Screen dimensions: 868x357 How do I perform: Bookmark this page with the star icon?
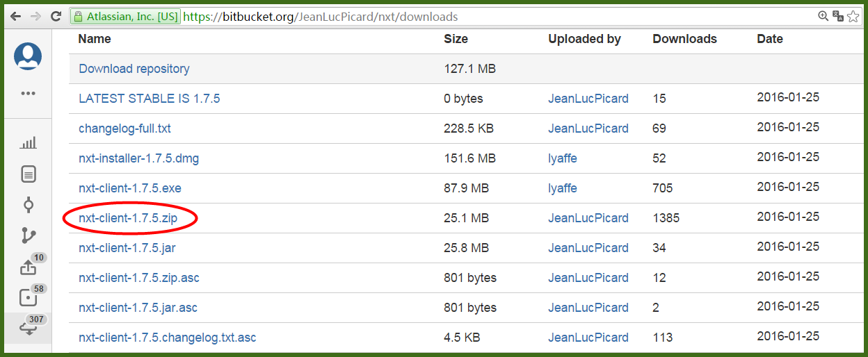point(853,17)
